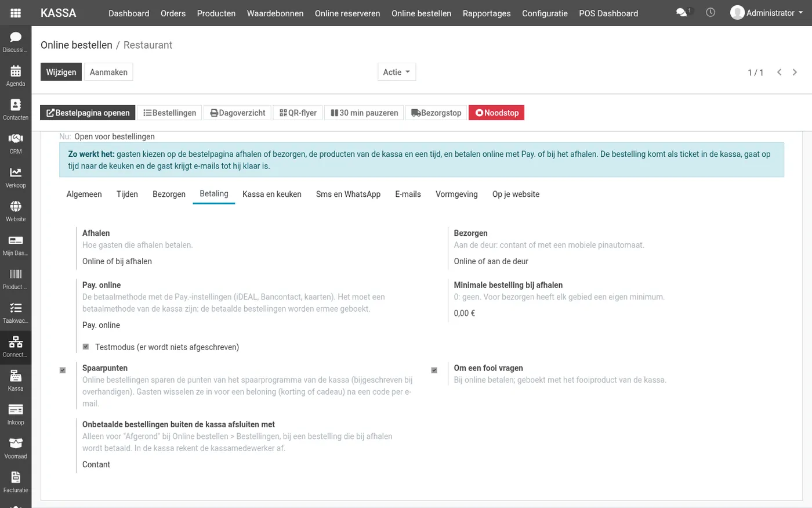Open Inkoop app in sidebar

coord(16,414)
